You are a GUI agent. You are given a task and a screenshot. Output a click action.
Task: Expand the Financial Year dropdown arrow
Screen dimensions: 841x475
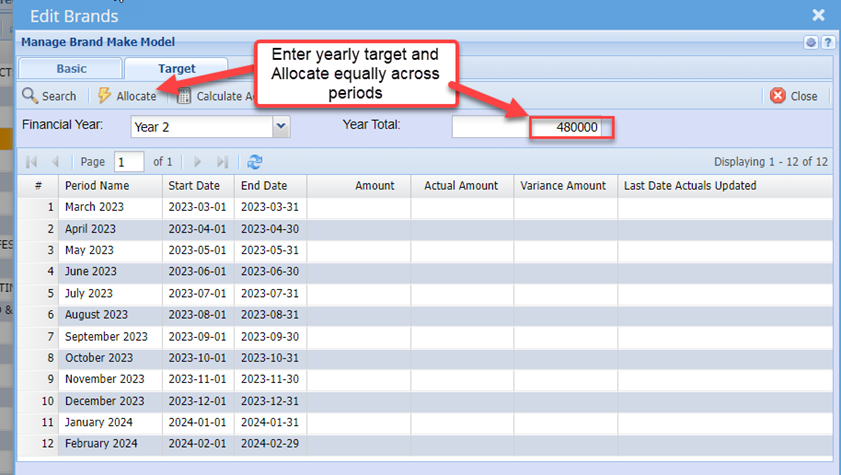(281, 127)
